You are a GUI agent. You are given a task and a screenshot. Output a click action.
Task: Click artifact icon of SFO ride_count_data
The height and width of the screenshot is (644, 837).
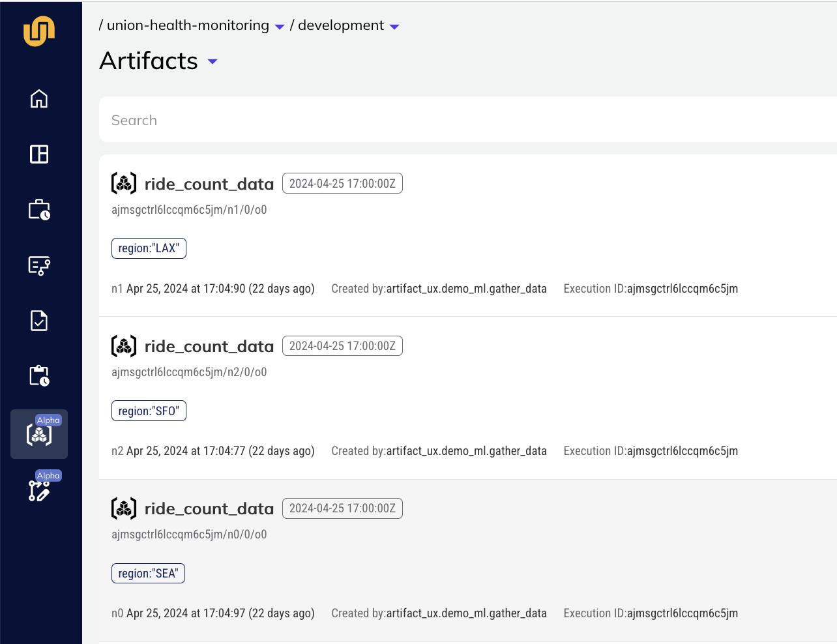124,345
